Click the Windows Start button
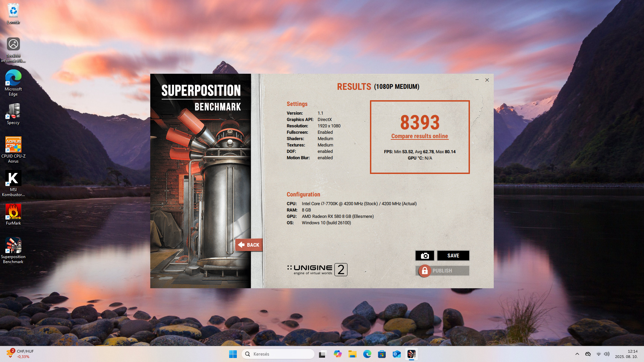The width and height of the screenshot is (644, 362). (233, 354)
